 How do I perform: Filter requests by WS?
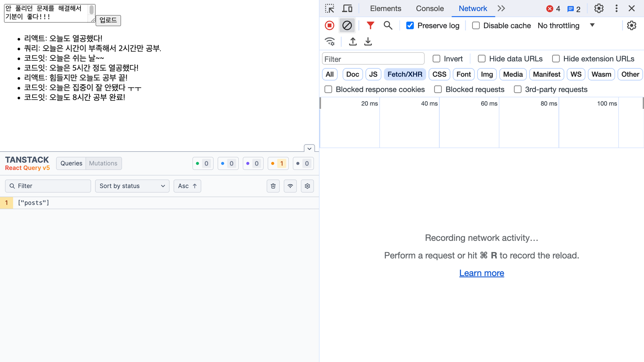coord(576,74)
